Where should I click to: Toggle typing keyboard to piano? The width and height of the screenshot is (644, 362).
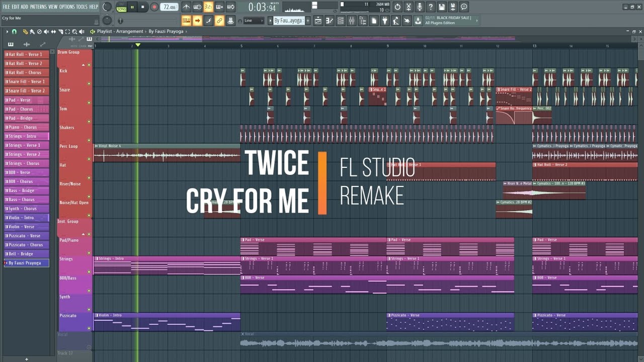click(x=186, y=21)
